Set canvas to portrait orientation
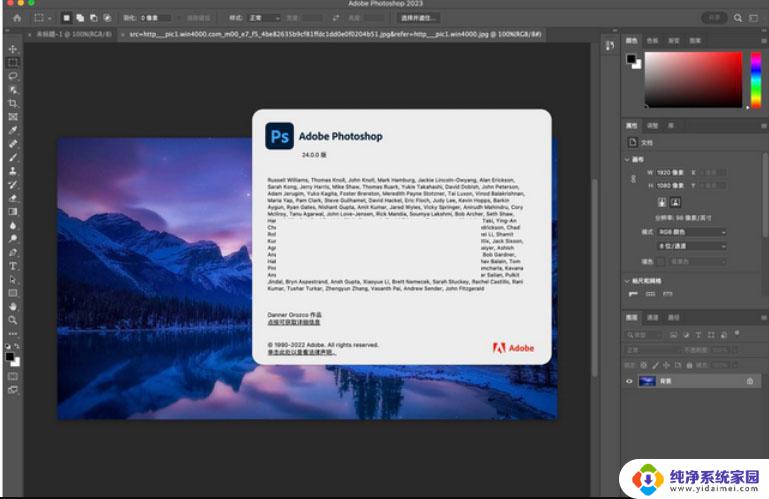This screenshot has width=769, height=499. coord(662,202)
